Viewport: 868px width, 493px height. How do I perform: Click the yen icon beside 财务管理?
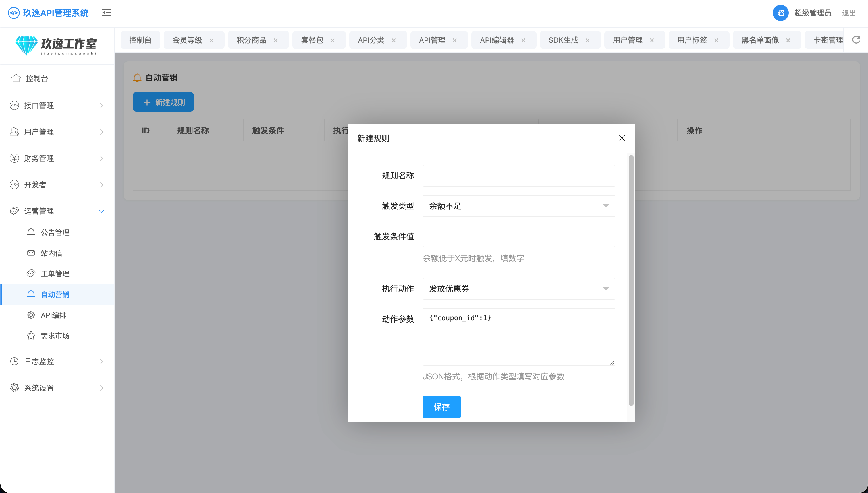pos(14,158)
